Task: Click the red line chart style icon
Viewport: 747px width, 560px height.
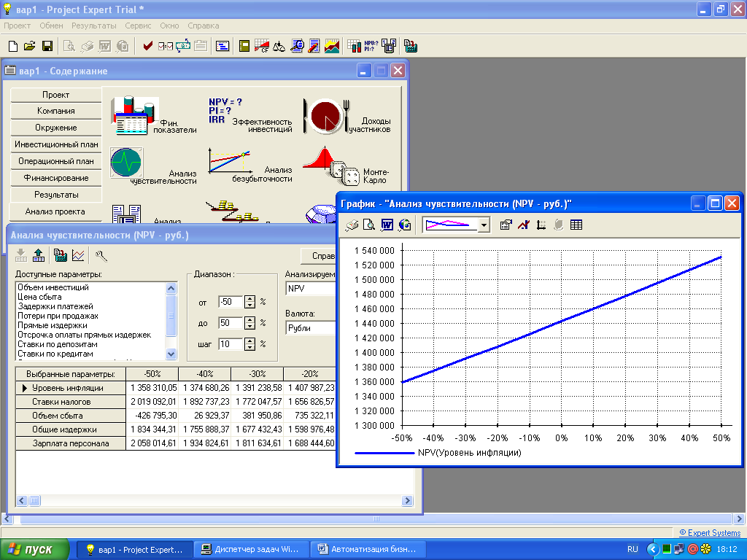Action: pyautogui.click(x=524, y=225)
